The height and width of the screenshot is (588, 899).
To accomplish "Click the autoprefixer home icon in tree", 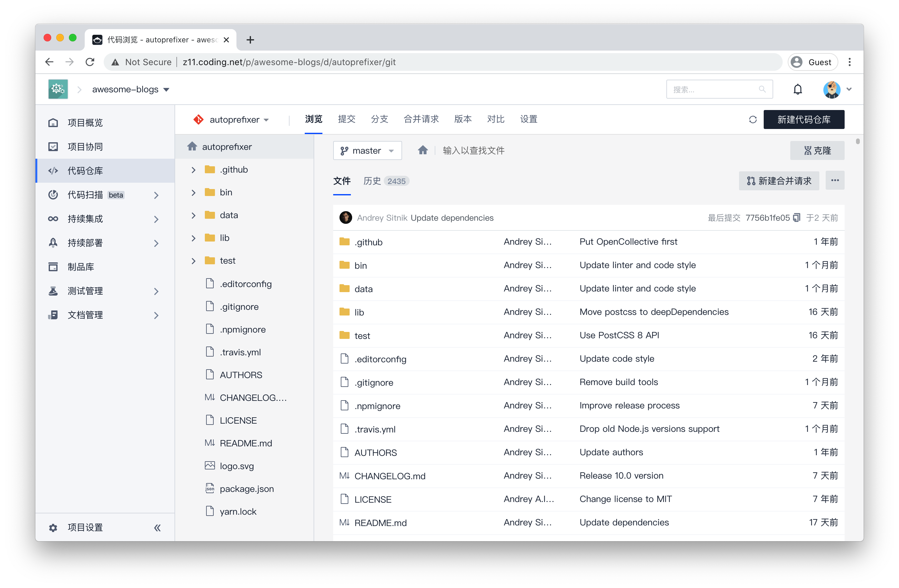I will click(x=192, y=147).
